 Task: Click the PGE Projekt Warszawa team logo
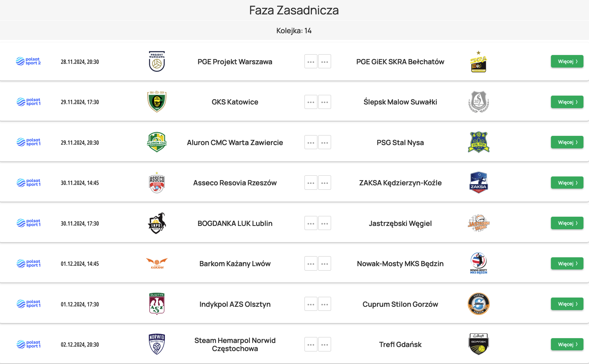pyautogui.click(x=157, y=61)
